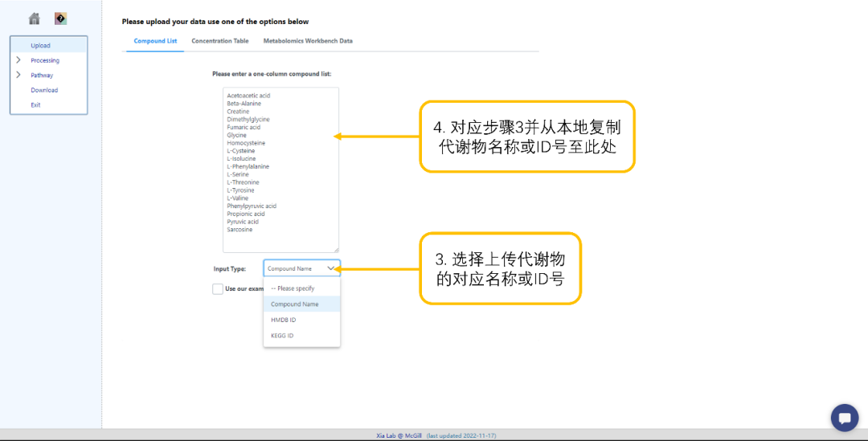Click 'Acetoacetic acid' in the compound list
Viewport: 868px width, 441px height.
[x=248, y=96]
